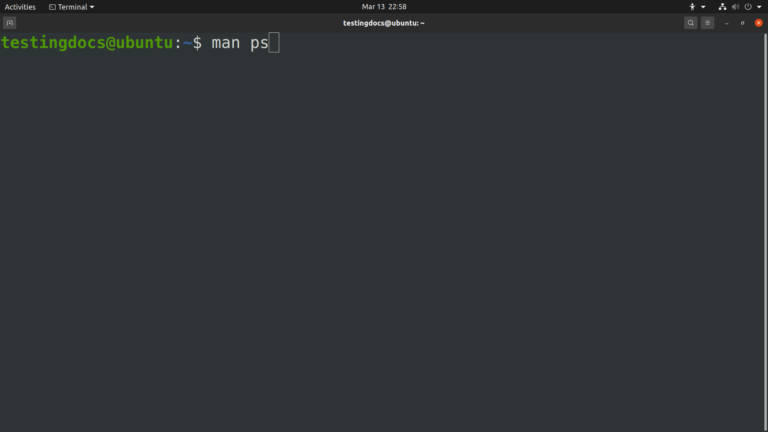Click the small Terminal app icon in top bar
The image size is (768, 432).
point(52,7)
